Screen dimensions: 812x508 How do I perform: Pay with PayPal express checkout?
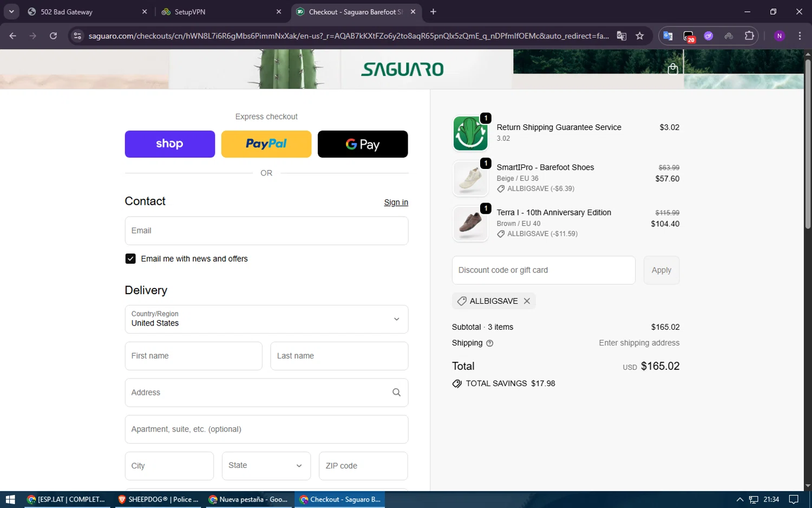pos(266,144)
